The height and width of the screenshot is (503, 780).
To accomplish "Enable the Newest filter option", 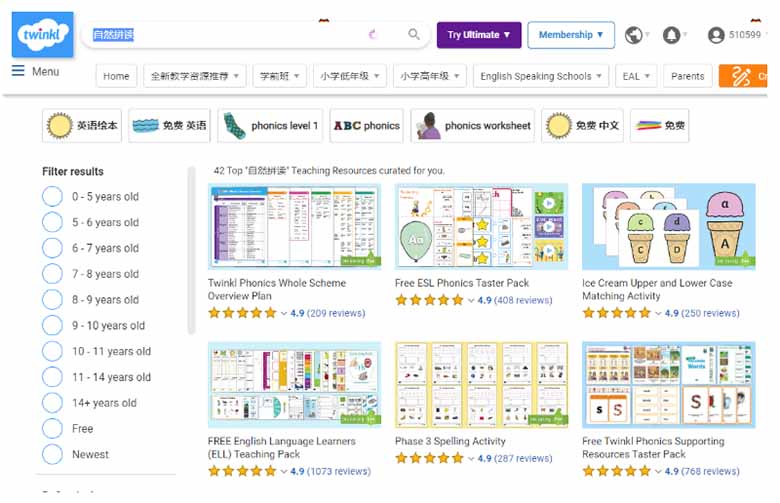I will click(52, 454).
